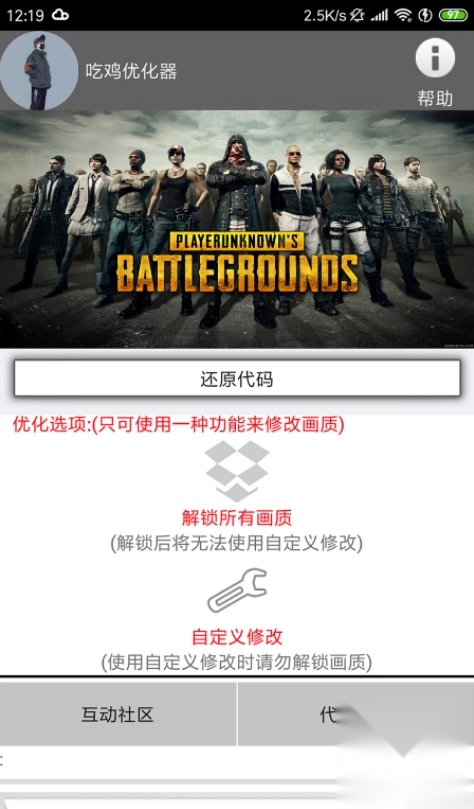The image size is (474, 809).
Task: Tap the muted bell notification icon
Action: tap(357, 15)
